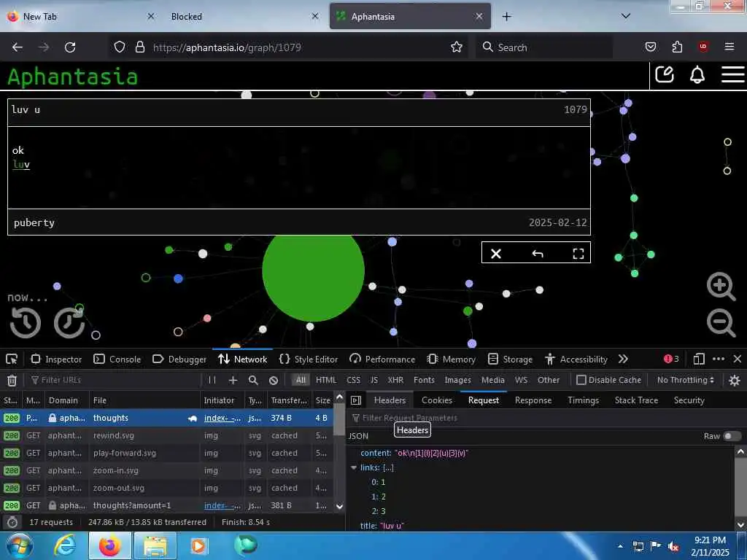747x560 pixels.
Task: Click the Filter URLs input field
Action: tap(115, 380)
